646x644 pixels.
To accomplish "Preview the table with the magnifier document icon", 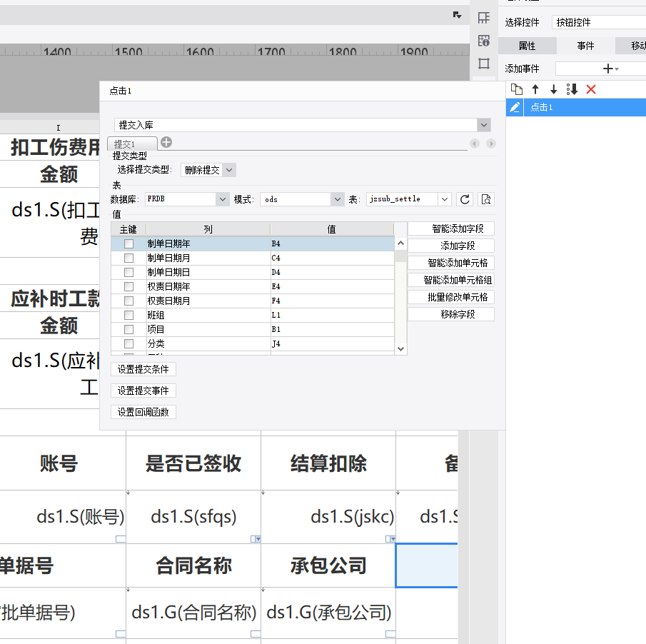I will click(x=486, y=199).
